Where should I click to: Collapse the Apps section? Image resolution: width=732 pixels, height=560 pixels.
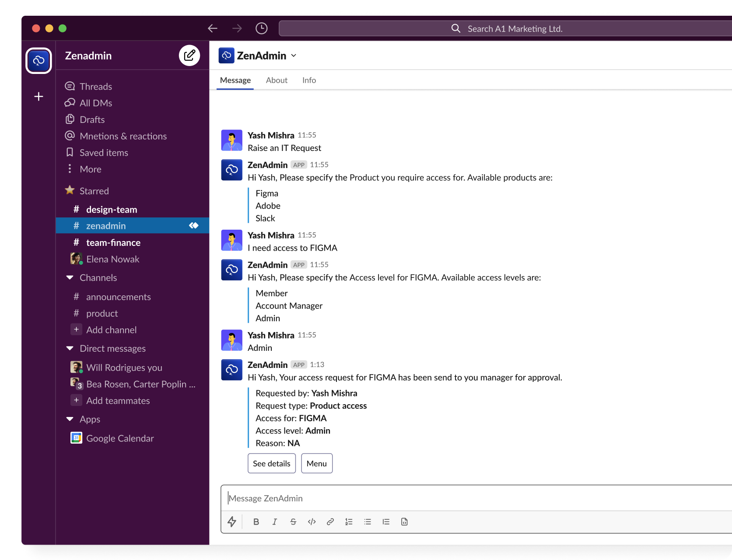(70, 419)
